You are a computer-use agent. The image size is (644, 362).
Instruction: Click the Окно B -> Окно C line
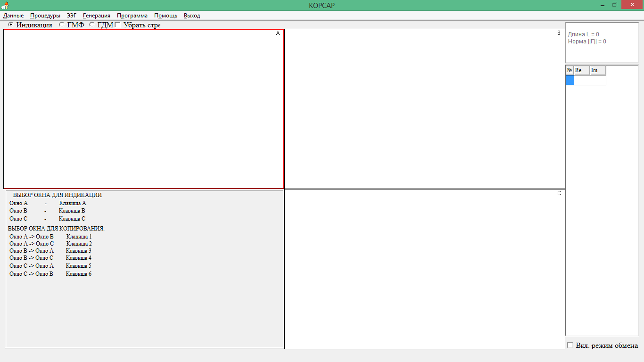coord(50,258)
